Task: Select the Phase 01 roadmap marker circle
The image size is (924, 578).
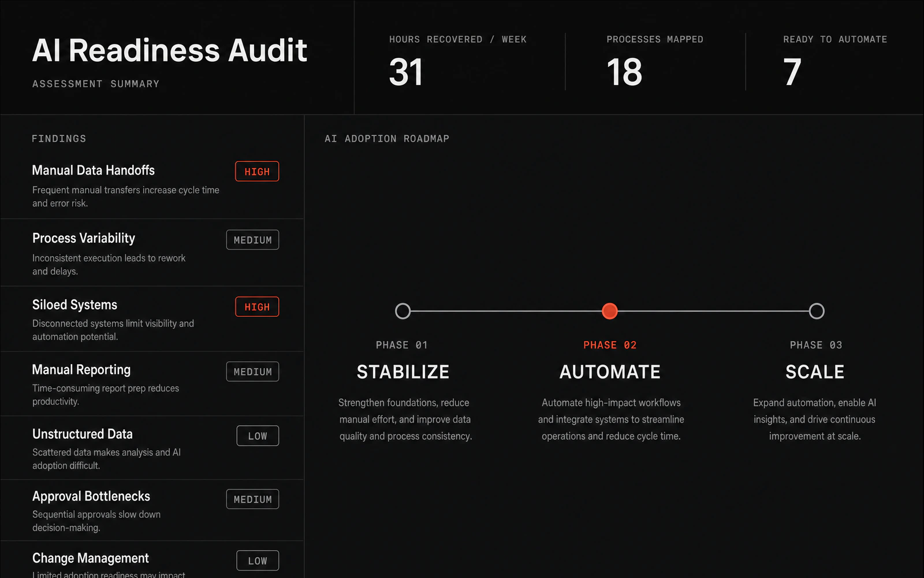Action: (x=403, y=311)
